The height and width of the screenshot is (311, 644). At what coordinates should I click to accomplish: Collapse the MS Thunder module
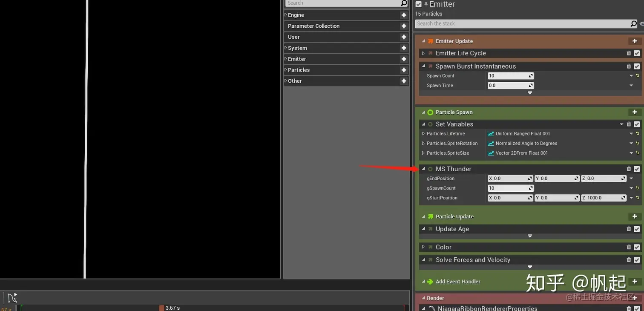423,169
